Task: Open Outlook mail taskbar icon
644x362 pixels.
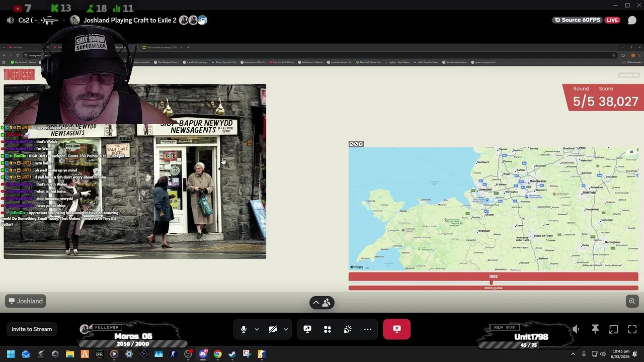Action: click(x=26, y=354)
